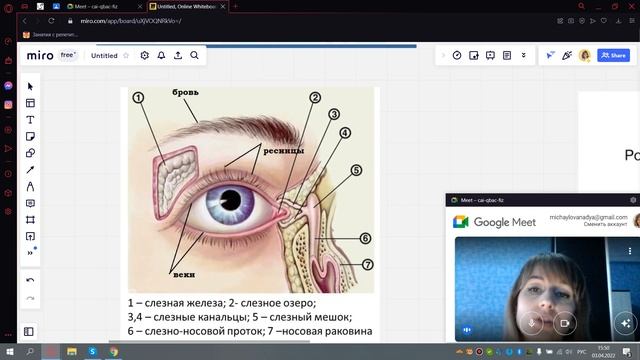Collapse the top toolbar with the arrow
640x360 pixels.
pos(443,55)
